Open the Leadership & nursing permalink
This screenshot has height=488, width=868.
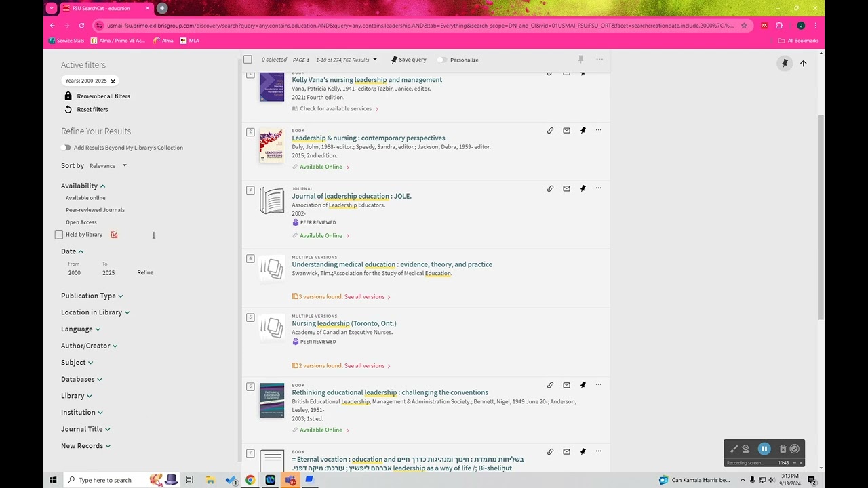point(550,130)
